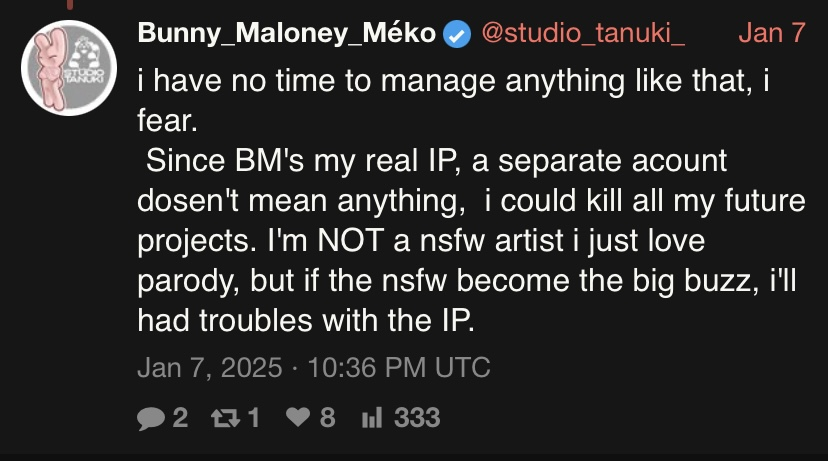This screenshot has height=461, width=828.
Task: Click the retweet count "1"
Action: [253, 417]
